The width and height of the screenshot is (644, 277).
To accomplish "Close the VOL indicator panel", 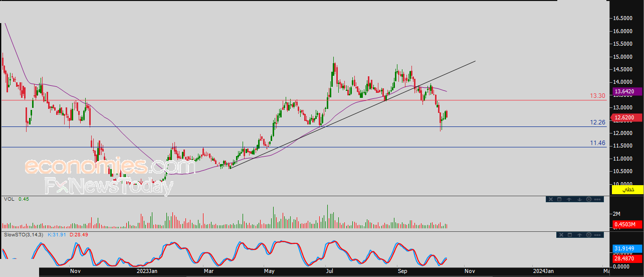I will click(x=550, y=199).
